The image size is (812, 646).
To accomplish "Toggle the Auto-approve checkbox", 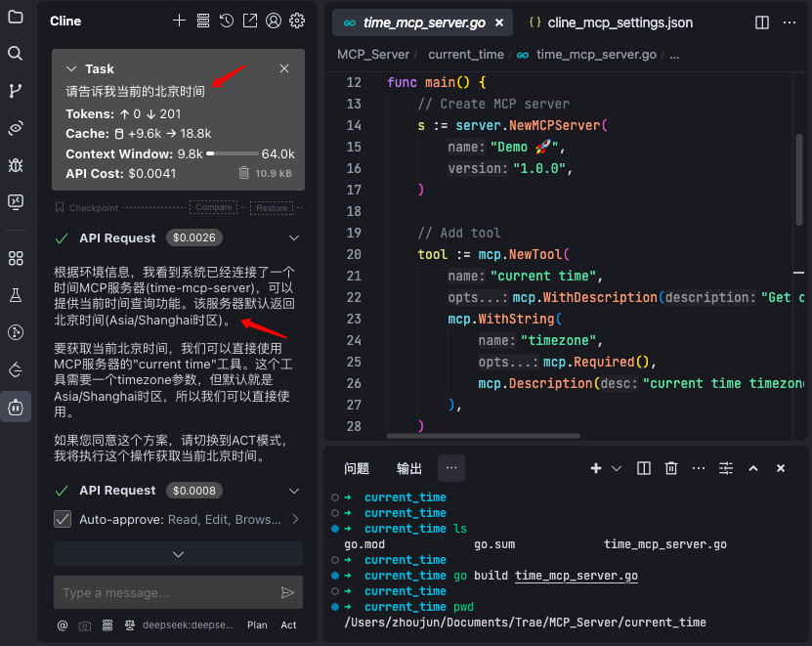I will tap(62, 519).
